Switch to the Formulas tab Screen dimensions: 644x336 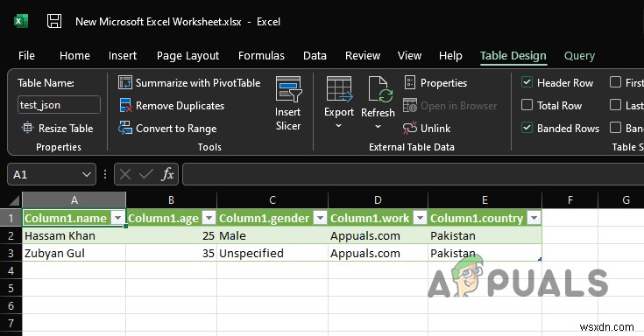coord(261,55)
